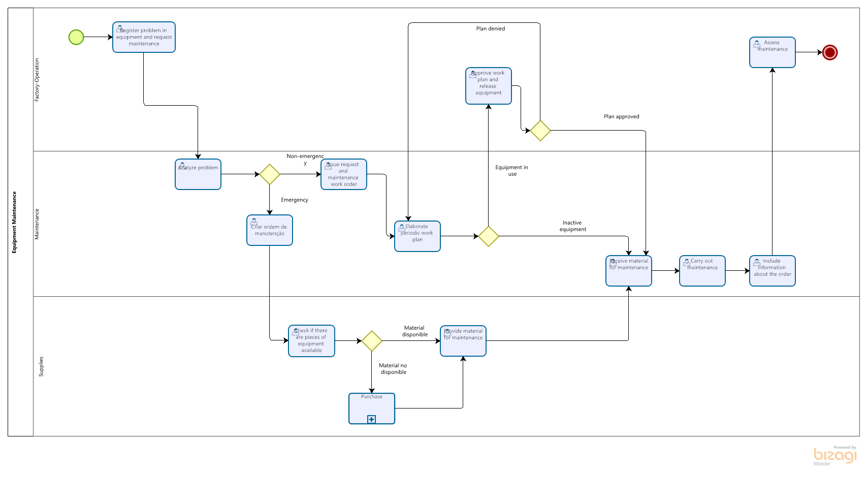Click user icon on Assess maintenance task
Image resolution: width=868 pixels, height=502 pixels.
[757, 44]
